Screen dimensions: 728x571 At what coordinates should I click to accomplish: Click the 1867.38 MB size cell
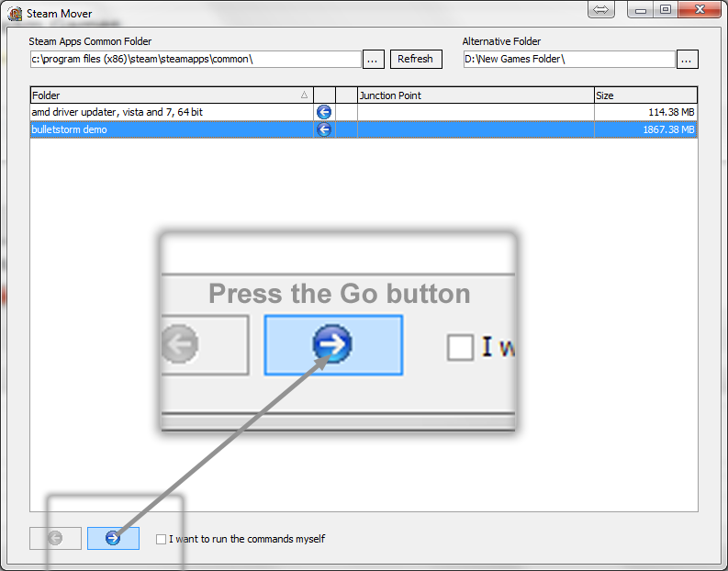pyautogui.click(x=645, y=129)
